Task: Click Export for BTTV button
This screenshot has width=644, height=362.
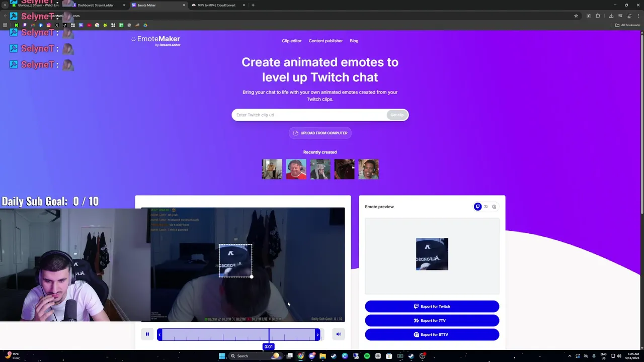Action: 432,334
